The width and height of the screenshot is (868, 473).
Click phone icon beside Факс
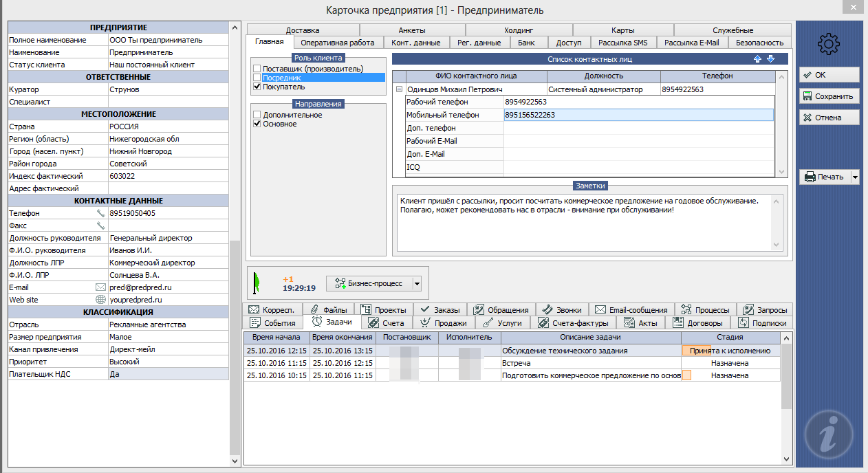click(100, 225)
